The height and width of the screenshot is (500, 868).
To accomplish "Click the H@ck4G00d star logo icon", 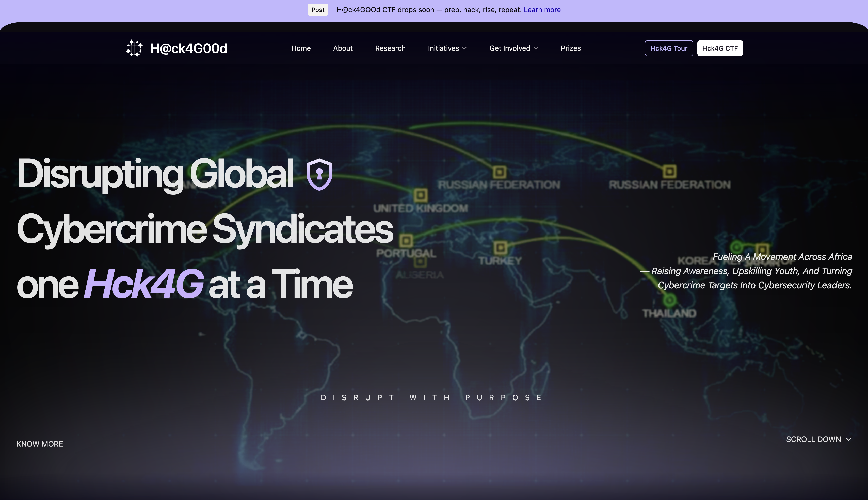I will tap(134, 48).
